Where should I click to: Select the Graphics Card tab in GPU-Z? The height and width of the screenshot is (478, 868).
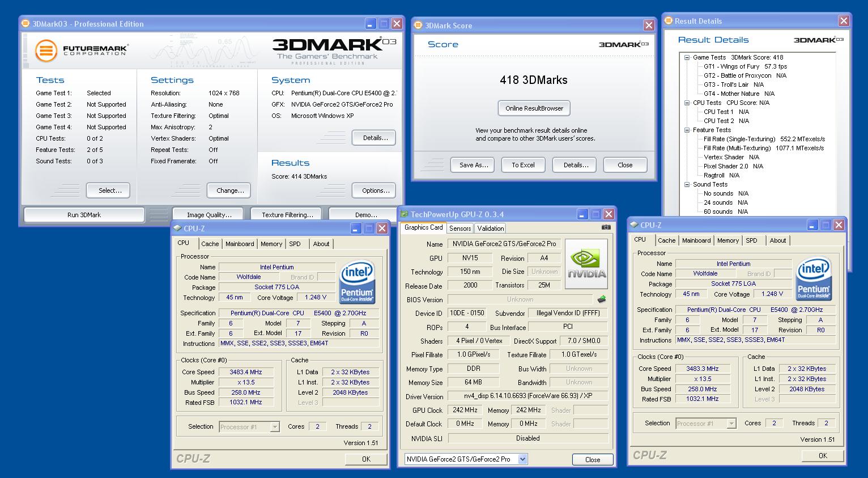[x=424, y=227]
